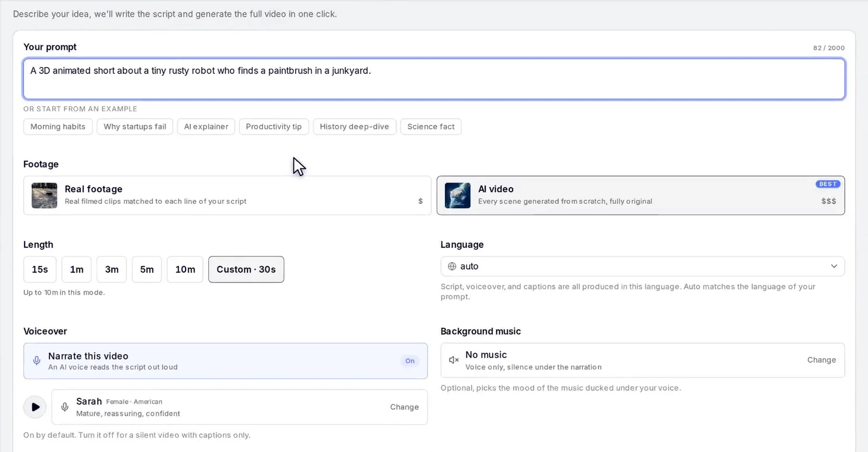
Task: Click the muted speaker icon beside No music
Action: 454,360
